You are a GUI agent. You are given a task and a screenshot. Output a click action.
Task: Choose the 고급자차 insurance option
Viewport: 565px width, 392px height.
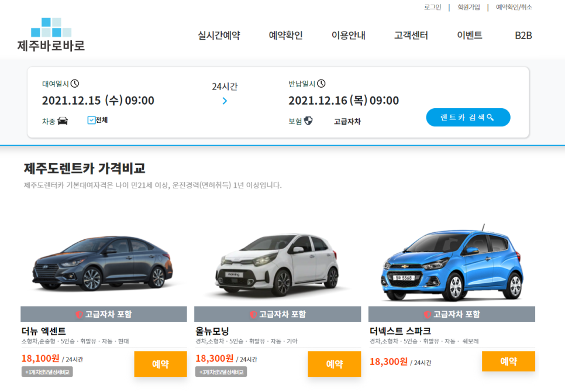click(x=347, y=122)
